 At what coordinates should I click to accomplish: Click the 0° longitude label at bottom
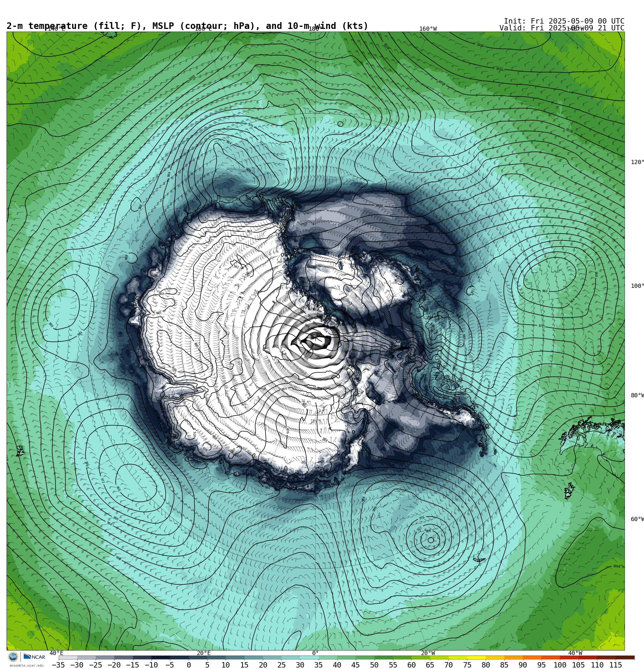tap(315, 653)
